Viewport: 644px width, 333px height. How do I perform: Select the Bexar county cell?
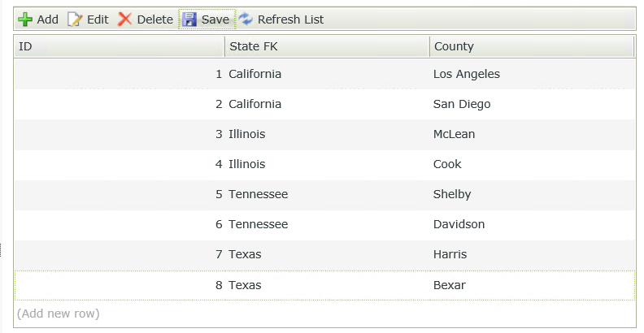pyautogui.click(x=450, y=285)
